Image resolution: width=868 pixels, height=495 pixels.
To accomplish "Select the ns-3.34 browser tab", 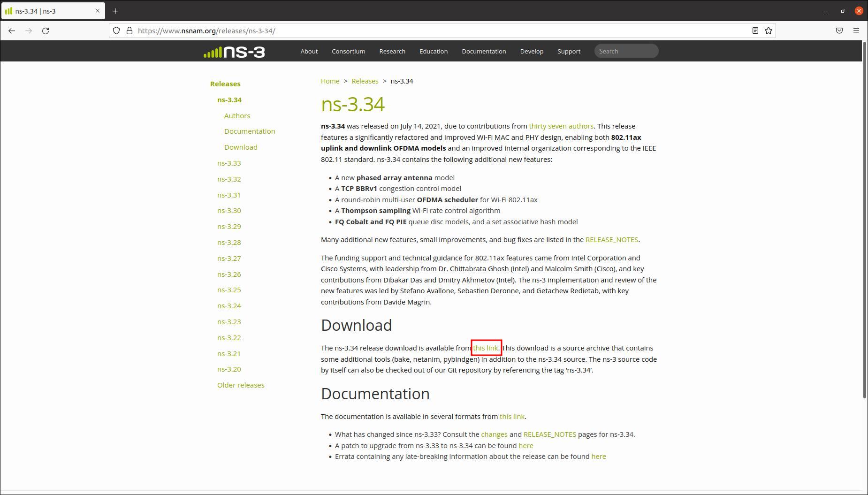I will tap(53, 11).
